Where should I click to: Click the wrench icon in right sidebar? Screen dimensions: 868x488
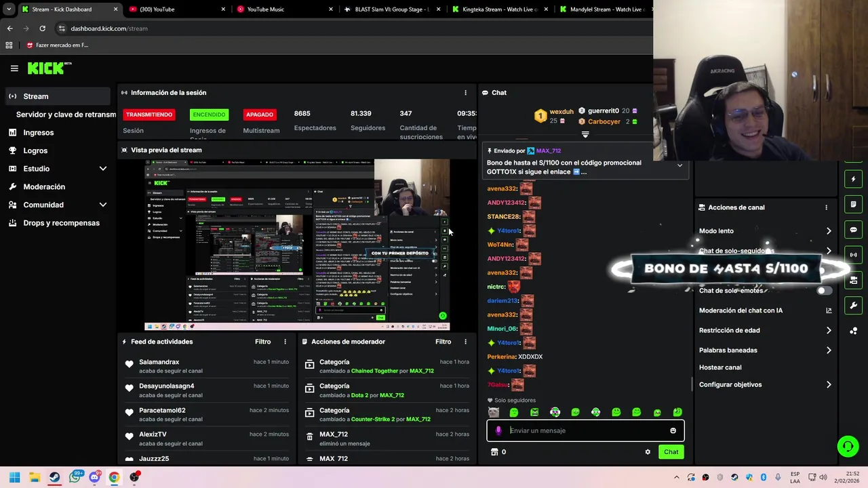tap(854, 305)
